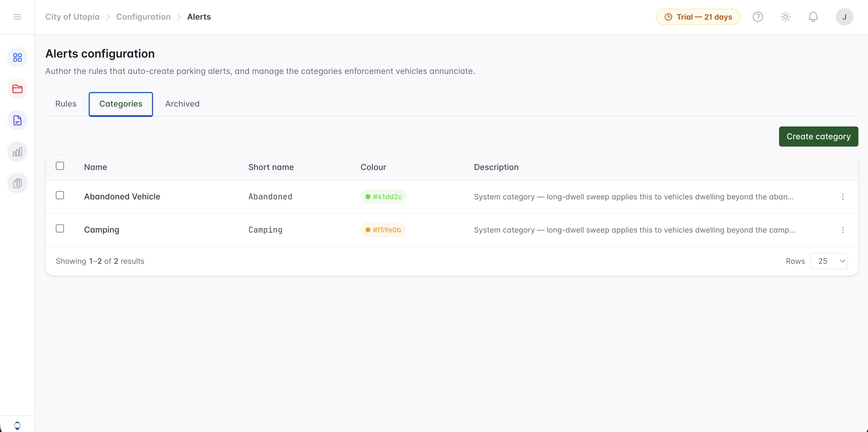Click the Showing 1–2 of 2 results text
This screenshot has height=432, width=868.
100,261
